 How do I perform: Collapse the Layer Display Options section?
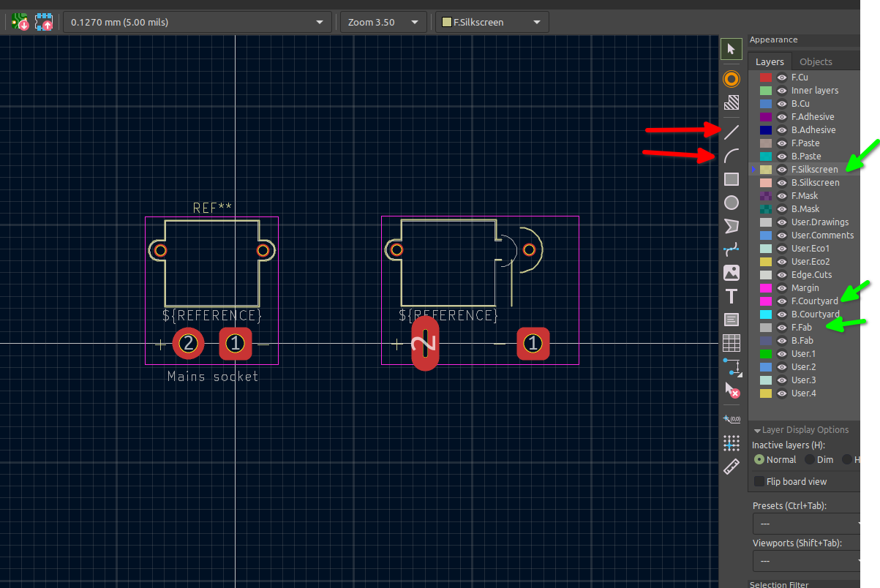pos(758,430)
